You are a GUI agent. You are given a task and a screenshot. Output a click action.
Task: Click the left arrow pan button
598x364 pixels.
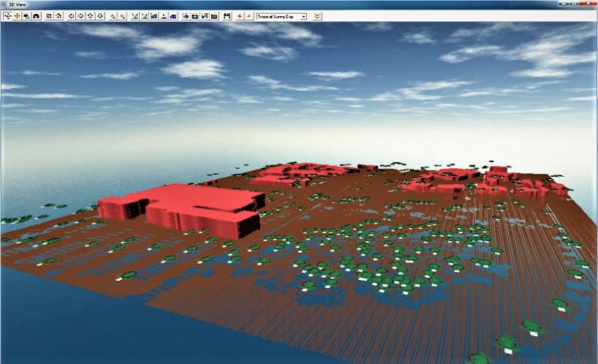click(x=71, y=15)
